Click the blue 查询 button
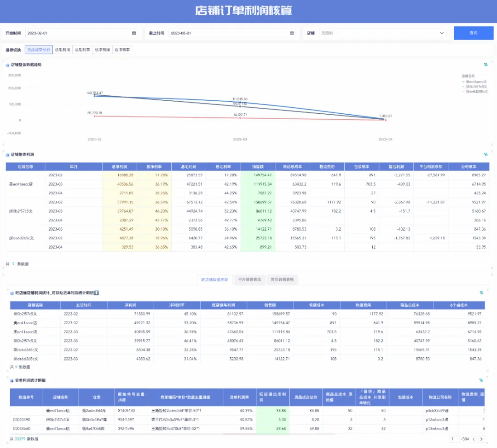The height and width of the screenshot is (448, 497). [473, 33]
